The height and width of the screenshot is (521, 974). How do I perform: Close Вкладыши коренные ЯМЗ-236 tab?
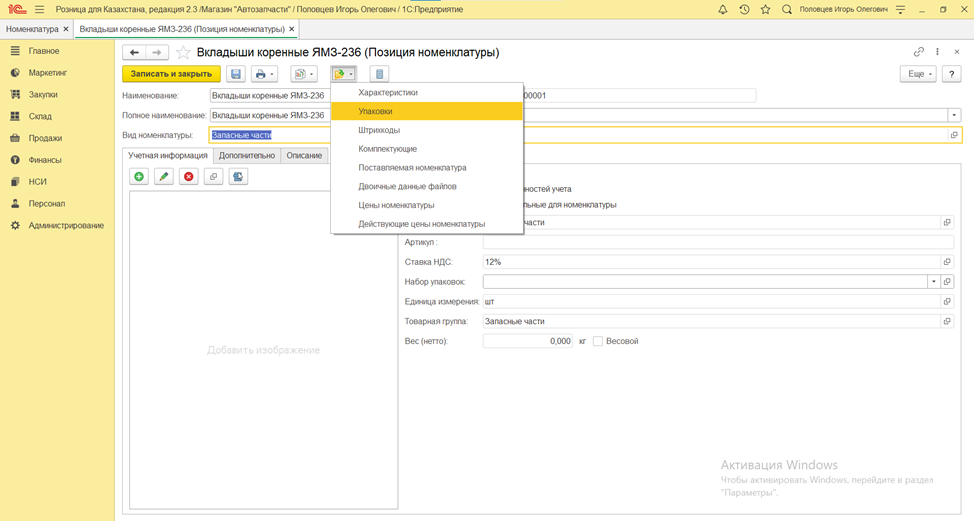click(x=291, y=29)
